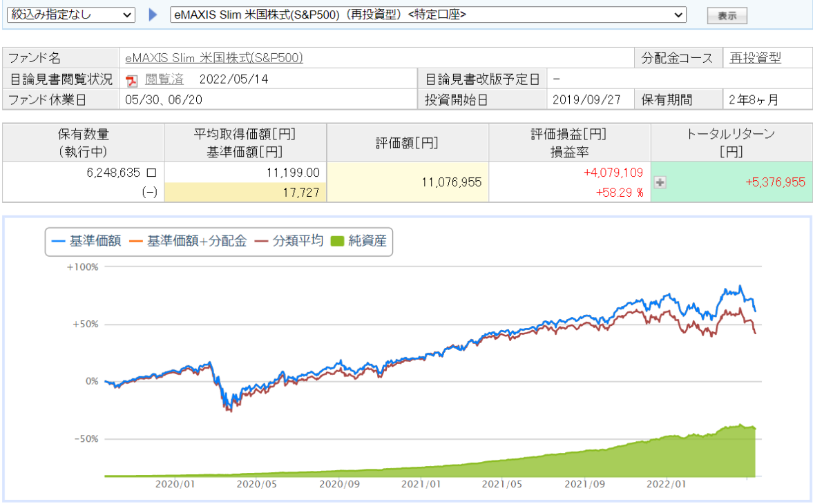The height and width of the screenshot is (504, 813).
Task: Click the +100% y-axis label
Action: pos(82,267)
